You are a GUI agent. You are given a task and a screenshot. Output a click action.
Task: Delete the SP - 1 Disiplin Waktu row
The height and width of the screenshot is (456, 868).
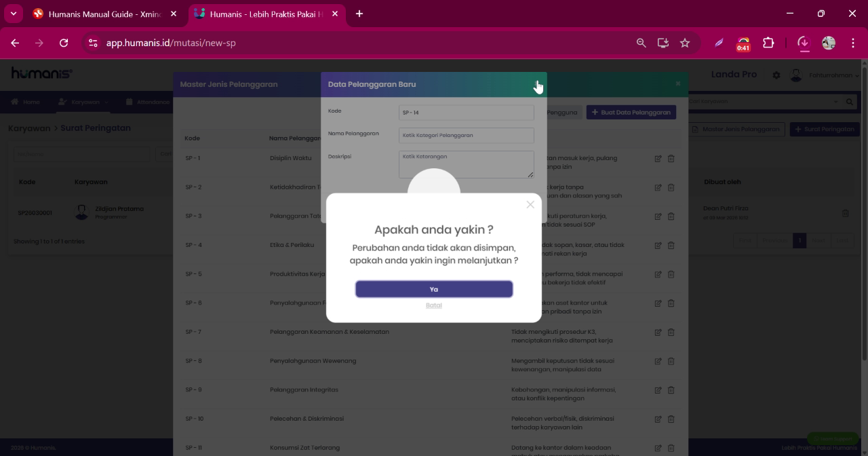671,159
